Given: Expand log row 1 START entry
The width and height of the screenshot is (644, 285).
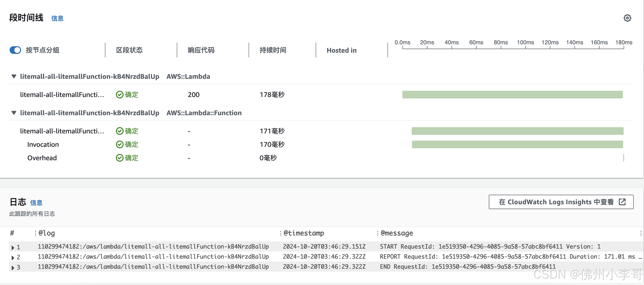Looking at the screenshot, I should coord(13,247).
